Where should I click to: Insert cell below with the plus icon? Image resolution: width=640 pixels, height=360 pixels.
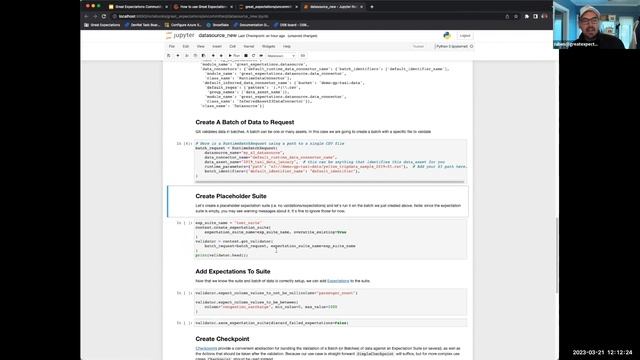178,56
